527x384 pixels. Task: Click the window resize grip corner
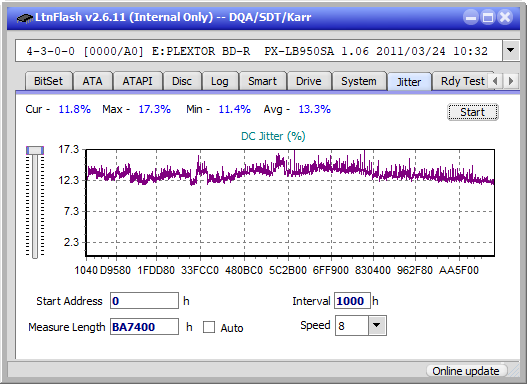tap(514, 371)
